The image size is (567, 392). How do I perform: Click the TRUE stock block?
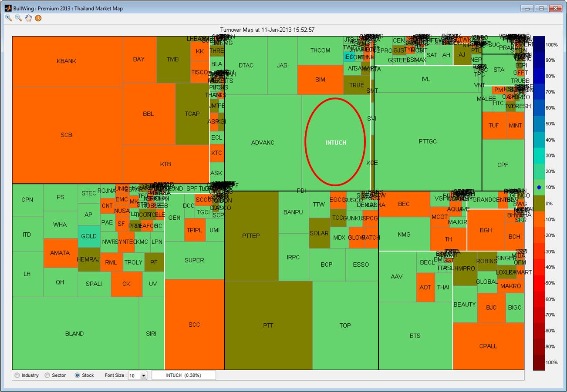point(357,85)
